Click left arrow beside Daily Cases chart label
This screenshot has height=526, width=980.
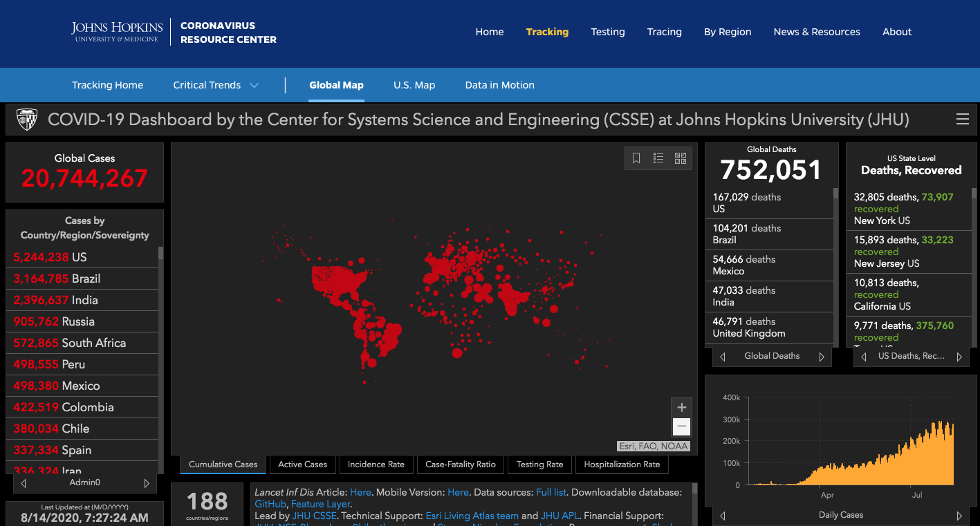pyautogui.click(x=723, y=516)
